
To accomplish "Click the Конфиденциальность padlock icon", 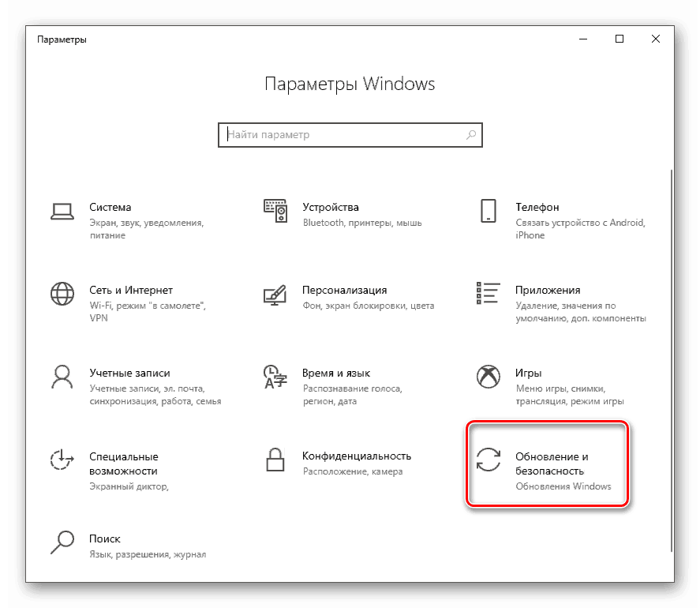I will tap(275, 460).
